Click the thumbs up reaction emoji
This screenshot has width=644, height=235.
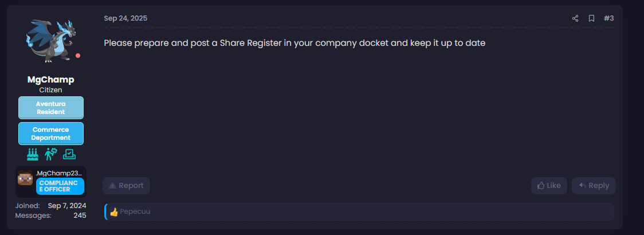click(x=113, y=212)
